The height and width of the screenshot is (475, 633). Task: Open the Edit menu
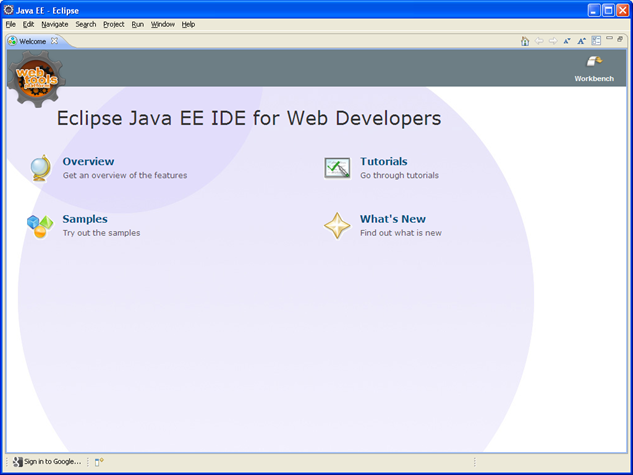pos(28,25)
